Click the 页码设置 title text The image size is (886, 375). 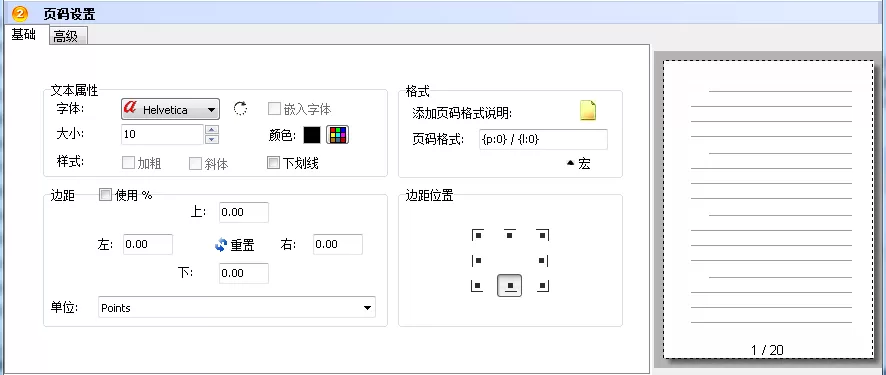[x=70, y=14]
